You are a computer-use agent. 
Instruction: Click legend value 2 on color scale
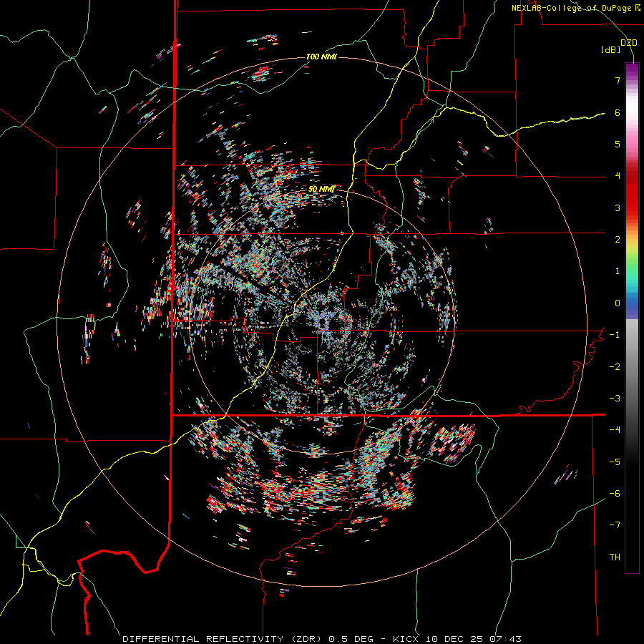618,240
